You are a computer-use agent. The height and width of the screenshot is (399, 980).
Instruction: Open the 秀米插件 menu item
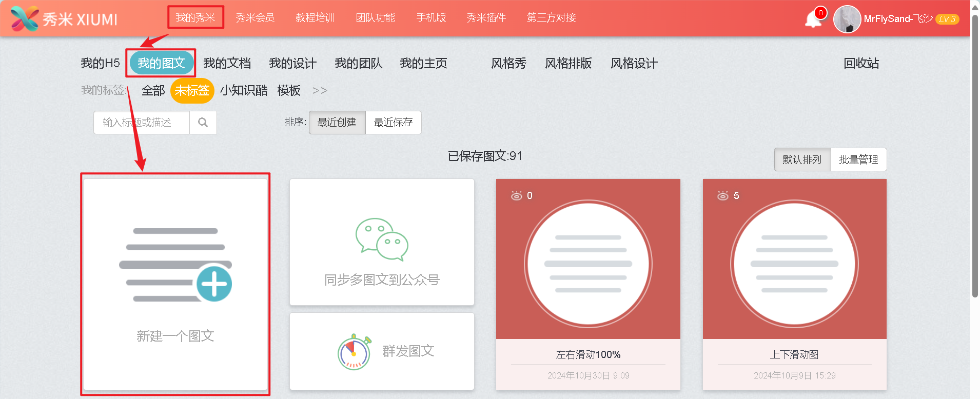pos(486,17)
